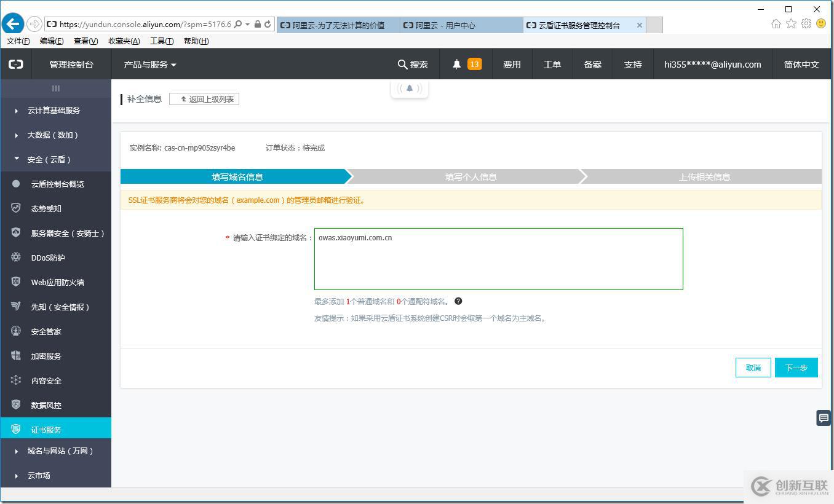
Task: Close the 云盾证书服务管理控制台 tab
Action: (640, 25)
